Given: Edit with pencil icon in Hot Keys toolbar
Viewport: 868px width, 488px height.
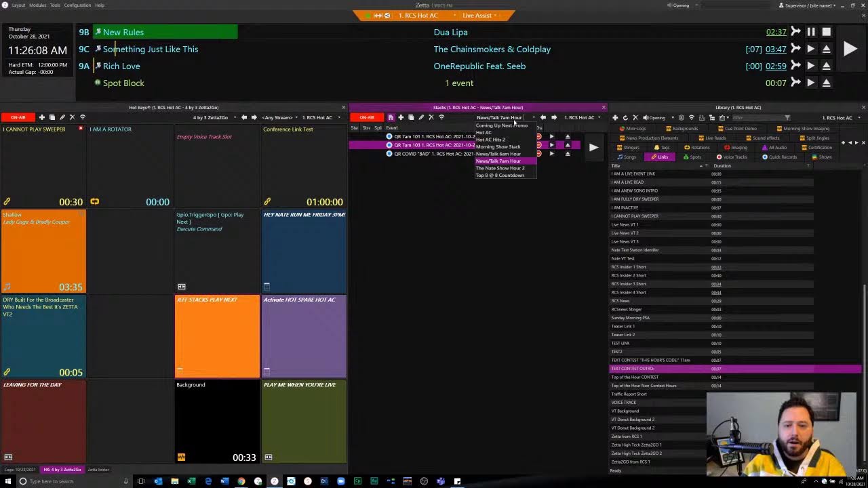Looking at the screenshot, I should 62,117.
